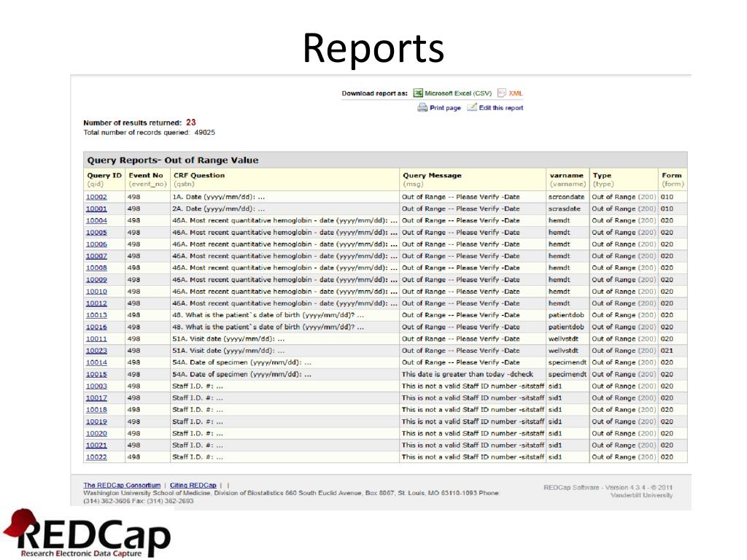Open query ID 10023

96,351
